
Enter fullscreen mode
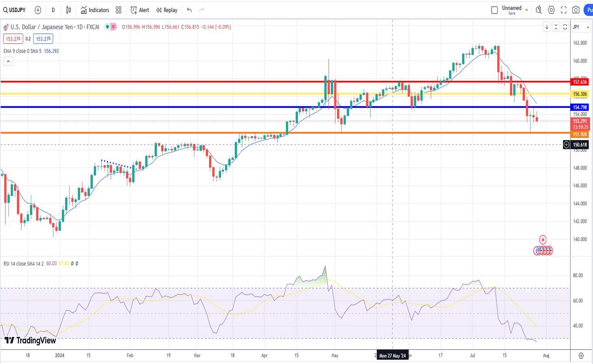pyautogui.click(x=564, y=10)
